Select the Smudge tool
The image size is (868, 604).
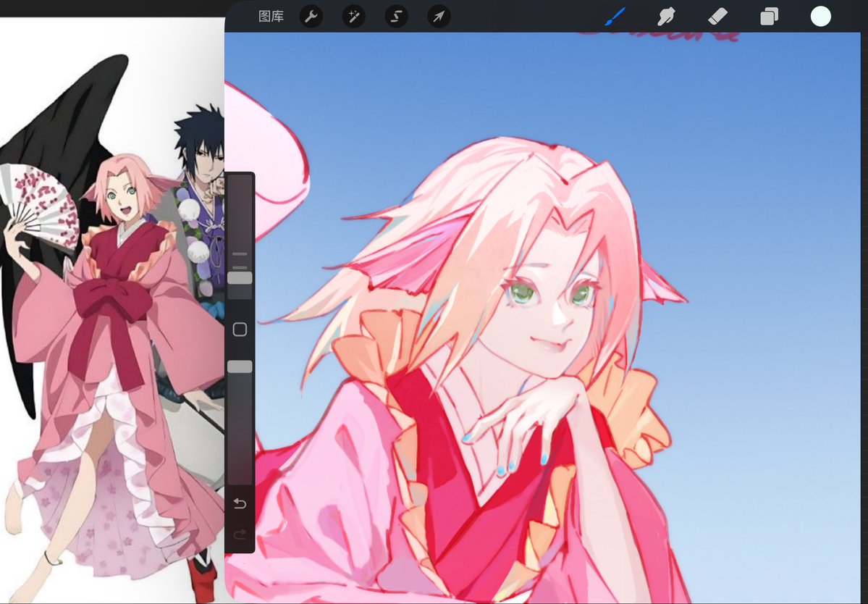click(x=666, y=17)
